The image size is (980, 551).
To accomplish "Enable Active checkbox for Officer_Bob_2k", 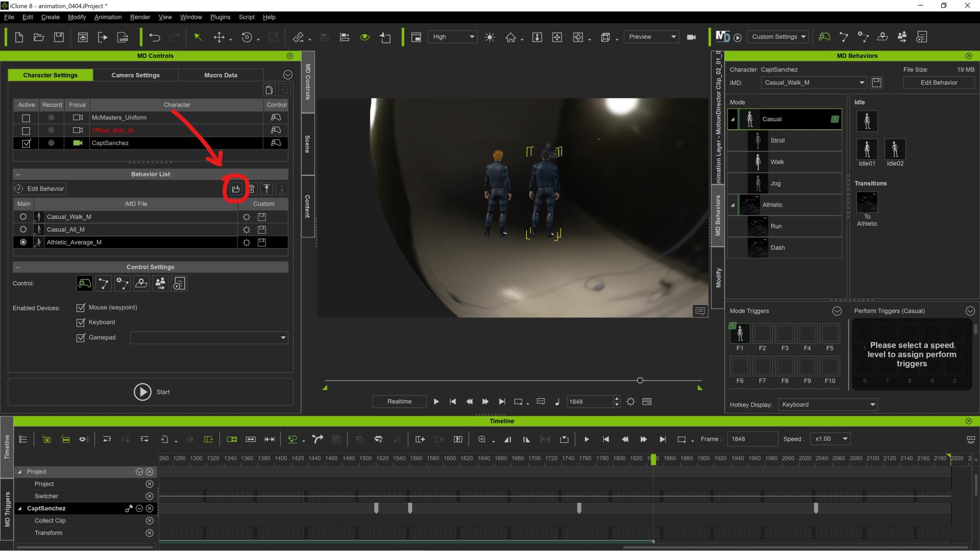I will tap(26, 131).
